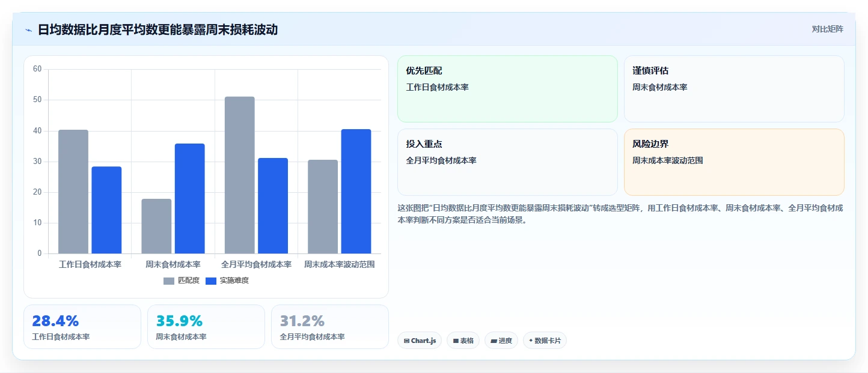Click the 对比矩阵 label in header

(828, 29)
